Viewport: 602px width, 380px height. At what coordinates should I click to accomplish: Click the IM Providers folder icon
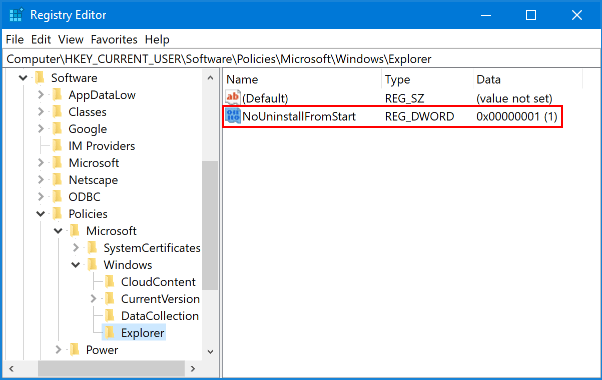click(x=57, y=146)
